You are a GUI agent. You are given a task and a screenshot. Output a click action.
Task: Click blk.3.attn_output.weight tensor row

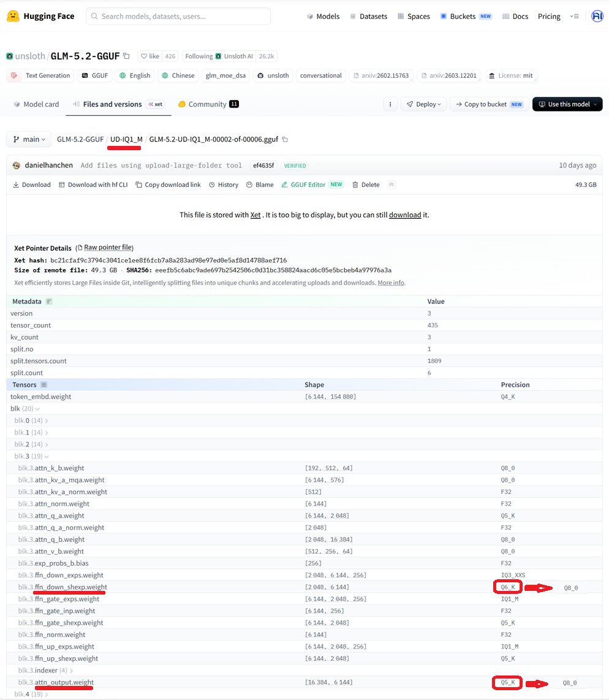(x=304, y=682)
